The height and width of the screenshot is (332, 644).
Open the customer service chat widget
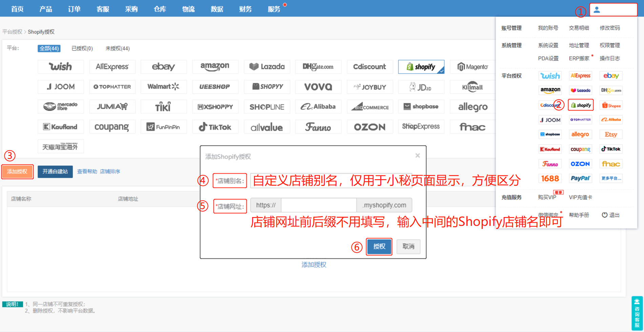[637, 313]
